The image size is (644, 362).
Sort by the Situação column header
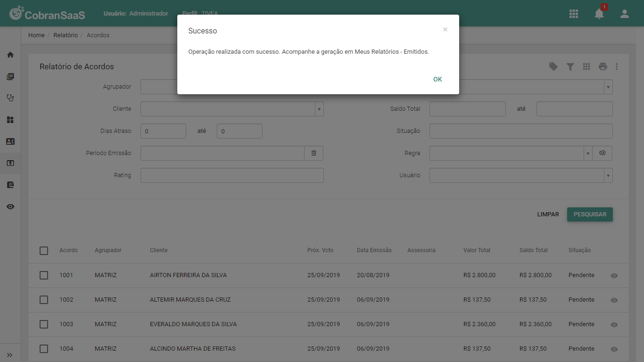point(579,250)
